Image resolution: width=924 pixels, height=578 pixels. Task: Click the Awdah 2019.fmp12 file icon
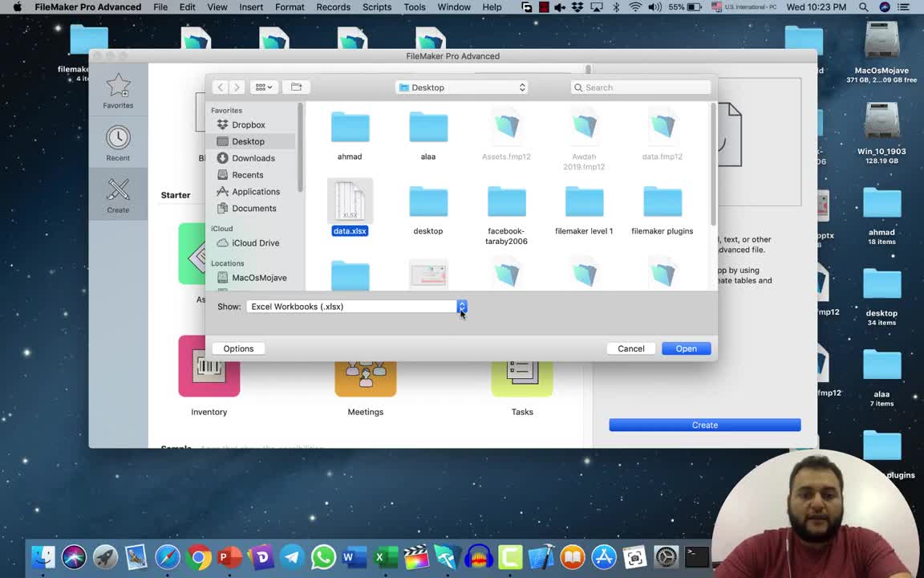584,127
